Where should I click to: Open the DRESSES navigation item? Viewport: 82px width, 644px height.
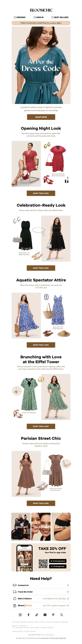pyautogui.click(x=20, y=17)
